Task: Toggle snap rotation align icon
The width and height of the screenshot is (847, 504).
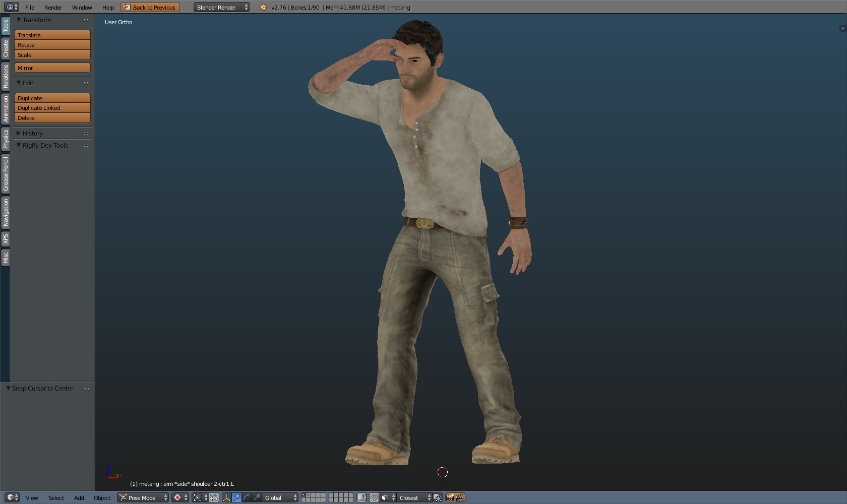Action: [x=437, y=497]
